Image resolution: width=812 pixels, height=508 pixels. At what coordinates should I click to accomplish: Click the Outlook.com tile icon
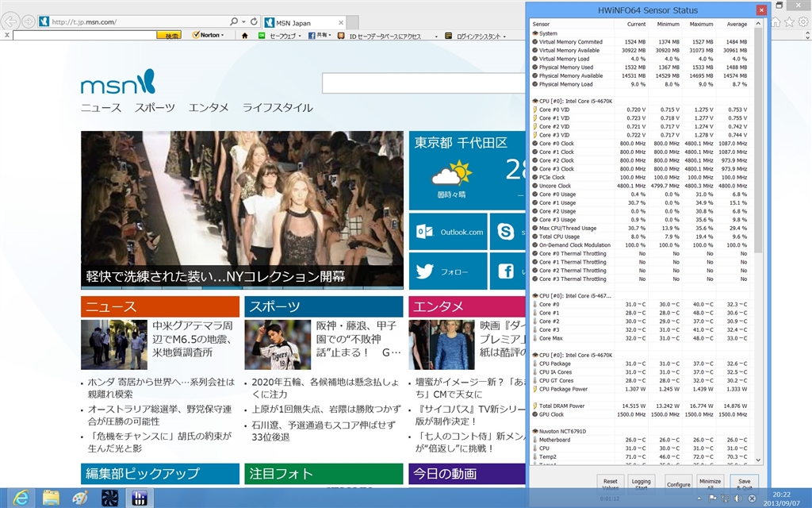click(x=425, y=232)
